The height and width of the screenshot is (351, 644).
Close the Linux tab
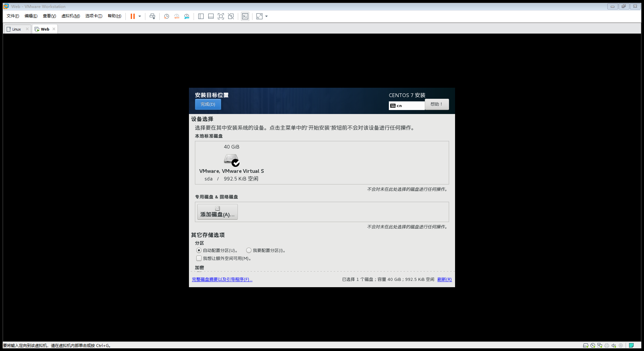coord(27,29)
